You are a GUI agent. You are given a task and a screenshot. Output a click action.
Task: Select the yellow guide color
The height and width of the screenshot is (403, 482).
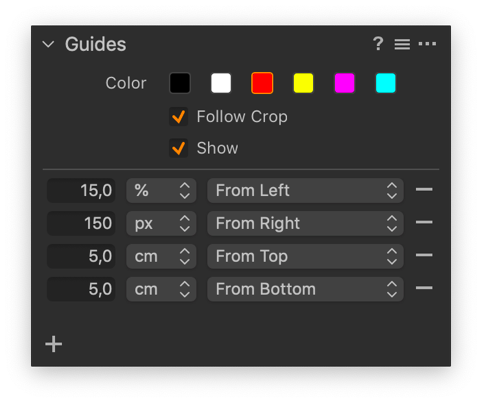[x=303, y=83]
